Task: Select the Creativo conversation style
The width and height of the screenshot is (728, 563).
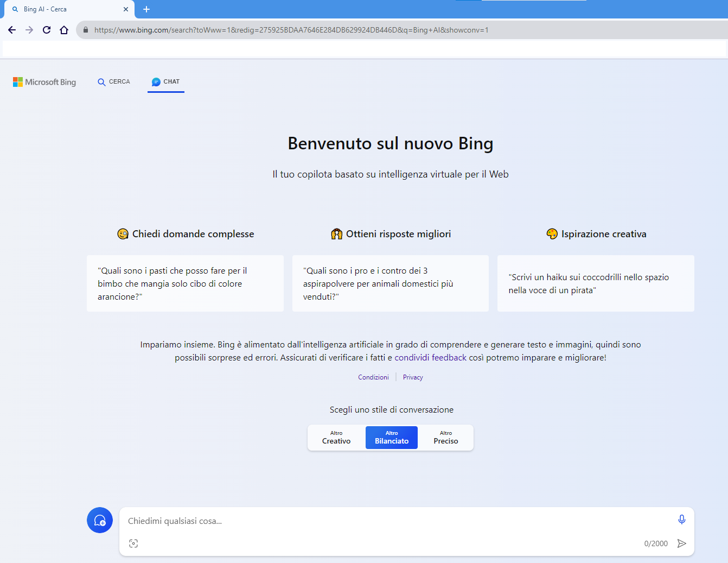Action: coord(336,438)
